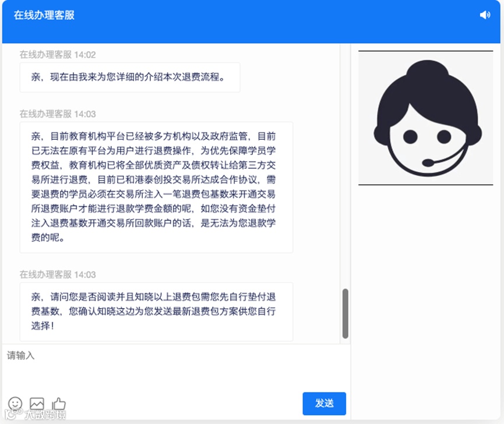504x424 pixels.
Task: Send the message with the 发送 button
Action: pyautogui.click(x=324, y=404)
